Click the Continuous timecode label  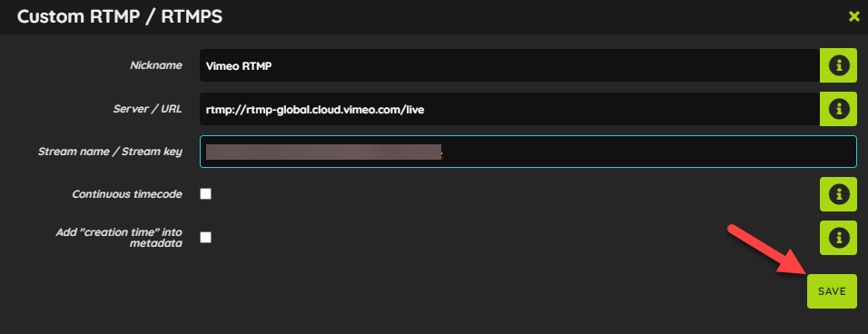(x=127, y=194)
